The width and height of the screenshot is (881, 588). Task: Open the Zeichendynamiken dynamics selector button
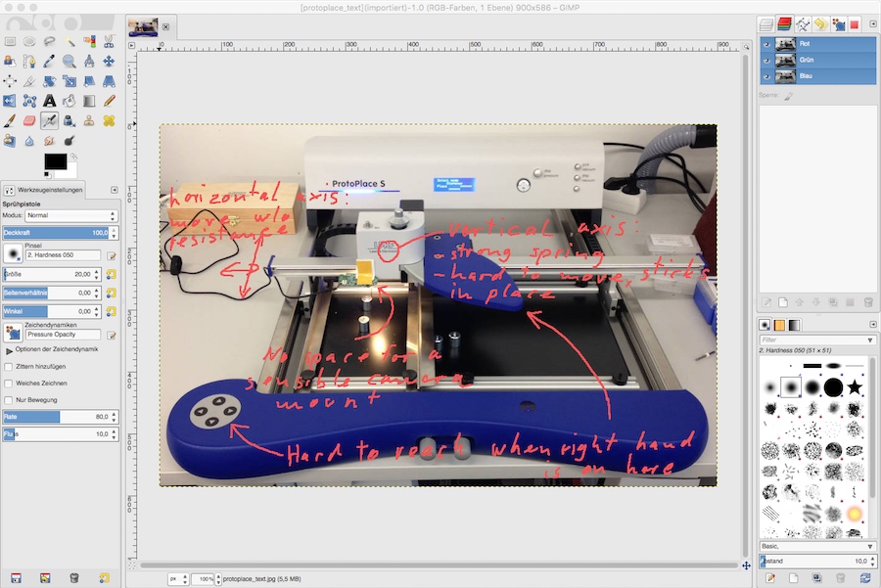point(13,333)
